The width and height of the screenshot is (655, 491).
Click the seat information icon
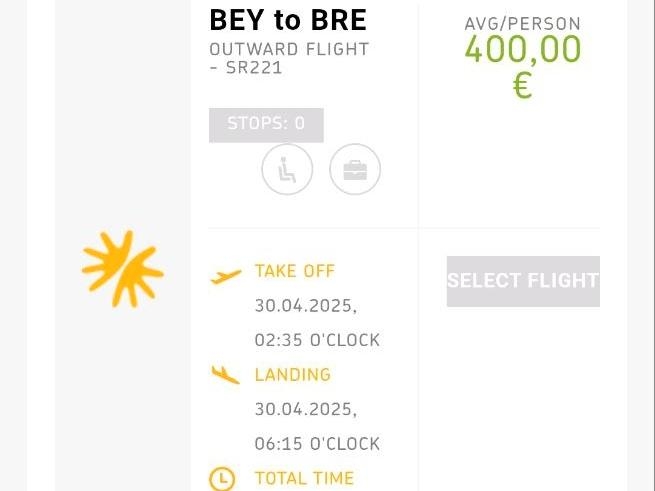pyautogui.click(x=287, y=169)
